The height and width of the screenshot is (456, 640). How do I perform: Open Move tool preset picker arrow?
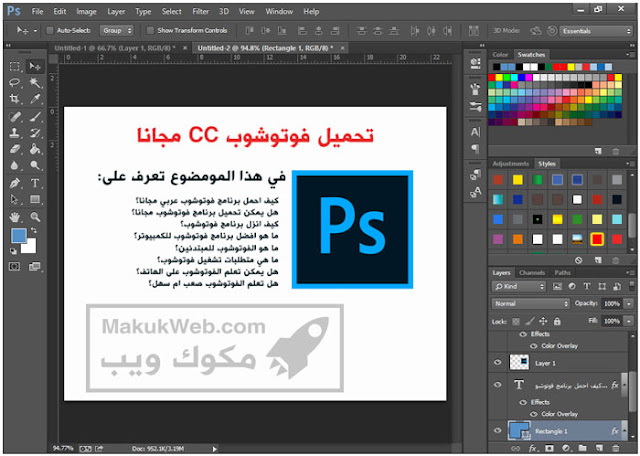[x=35, y=31]
